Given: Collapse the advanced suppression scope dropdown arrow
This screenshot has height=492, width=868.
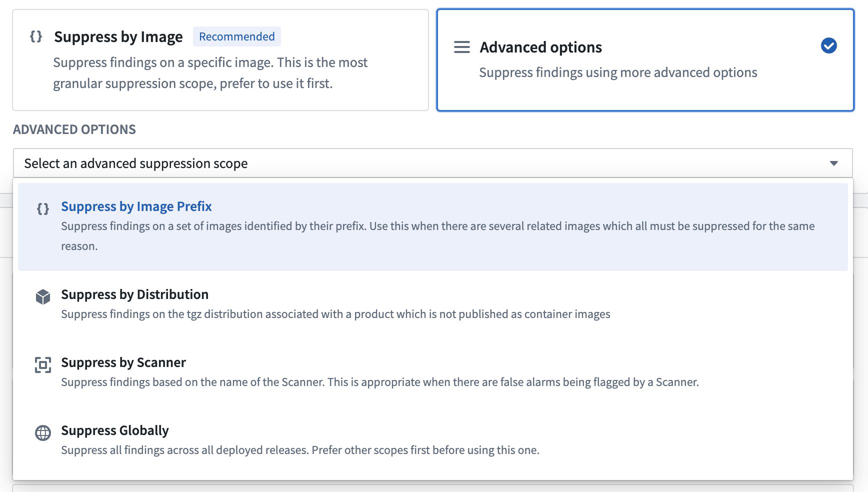Looking at the screenshot, I should (833, 163).
